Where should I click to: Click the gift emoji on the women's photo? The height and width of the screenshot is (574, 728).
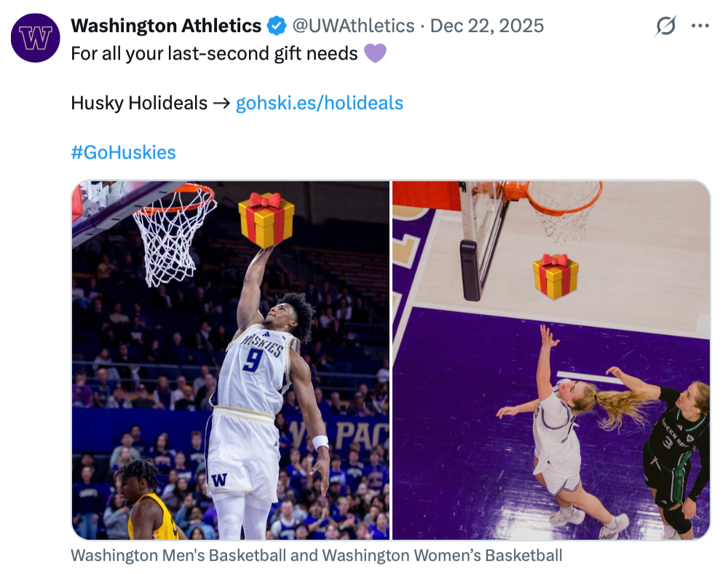coord(555,276)
